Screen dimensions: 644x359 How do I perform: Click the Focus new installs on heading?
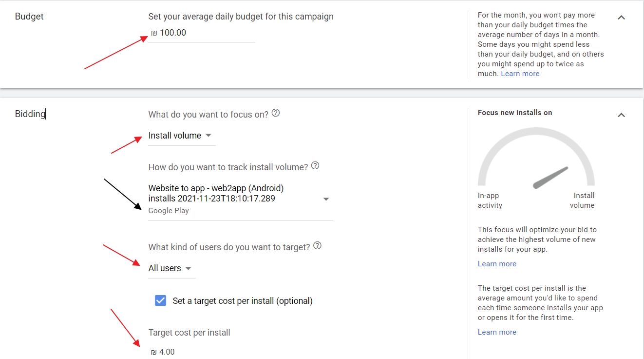(x=515, y=113)
